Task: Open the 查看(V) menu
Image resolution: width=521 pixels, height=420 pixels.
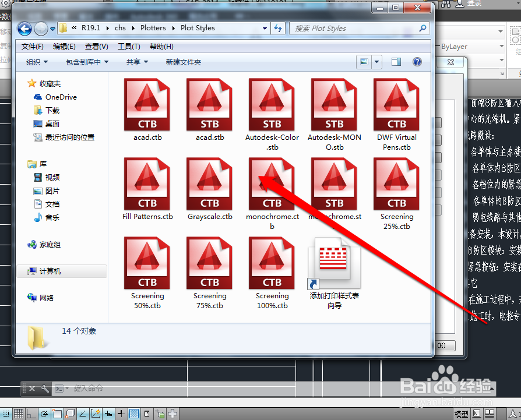Action: [96, 47]
